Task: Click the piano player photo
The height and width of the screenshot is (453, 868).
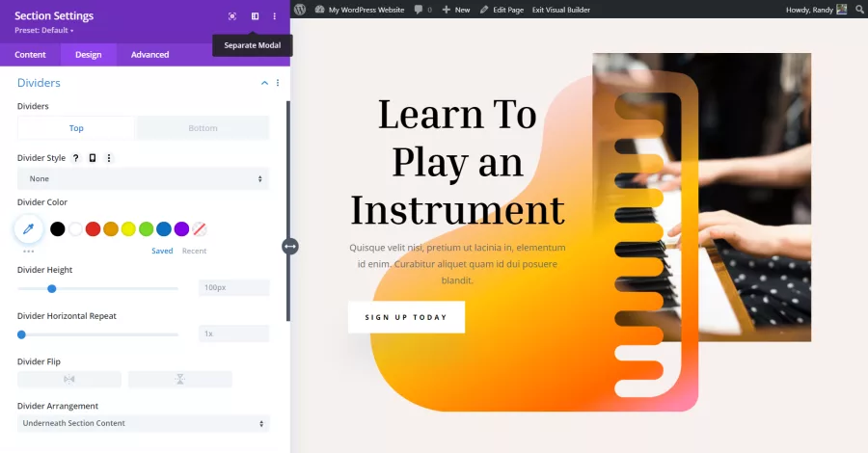Action: pos(702,197)
